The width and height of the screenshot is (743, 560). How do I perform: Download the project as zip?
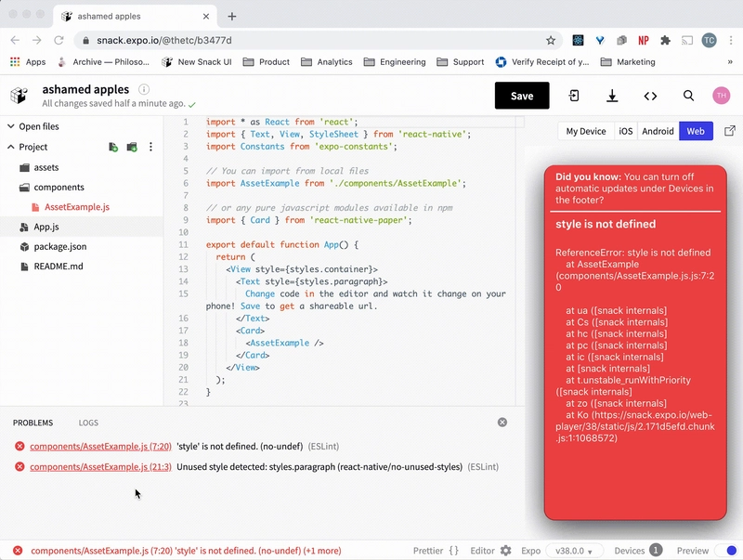coord(612,96)
